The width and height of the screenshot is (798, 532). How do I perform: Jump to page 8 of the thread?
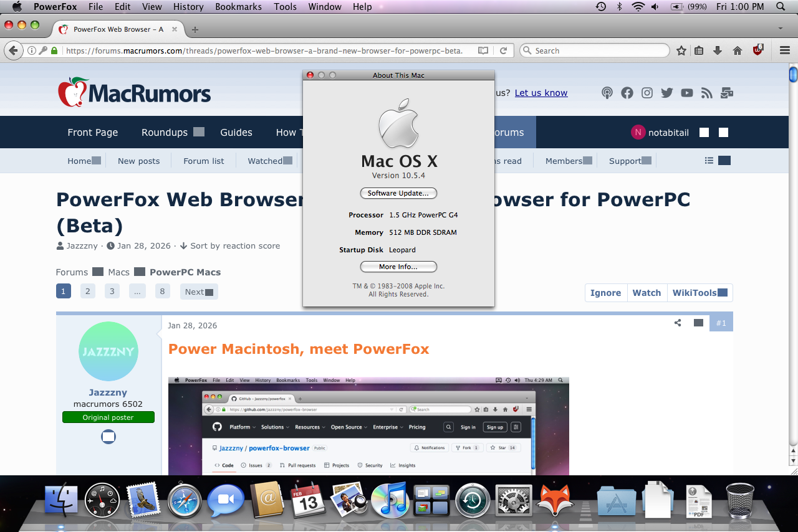(162, 292)
